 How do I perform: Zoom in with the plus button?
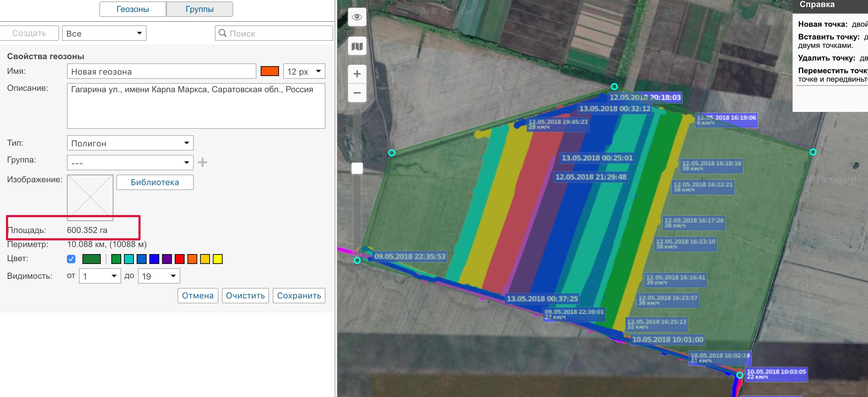tap(357, 74)
